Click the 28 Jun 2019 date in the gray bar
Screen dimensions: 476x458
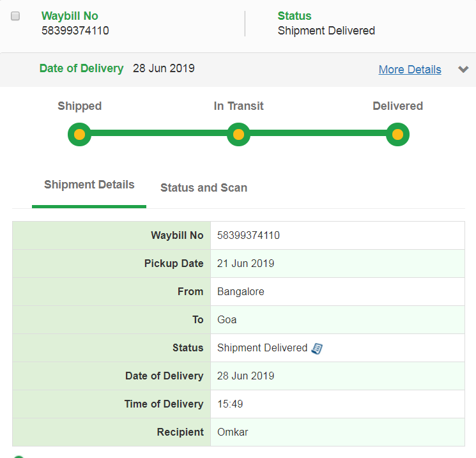tap(164, 68)
